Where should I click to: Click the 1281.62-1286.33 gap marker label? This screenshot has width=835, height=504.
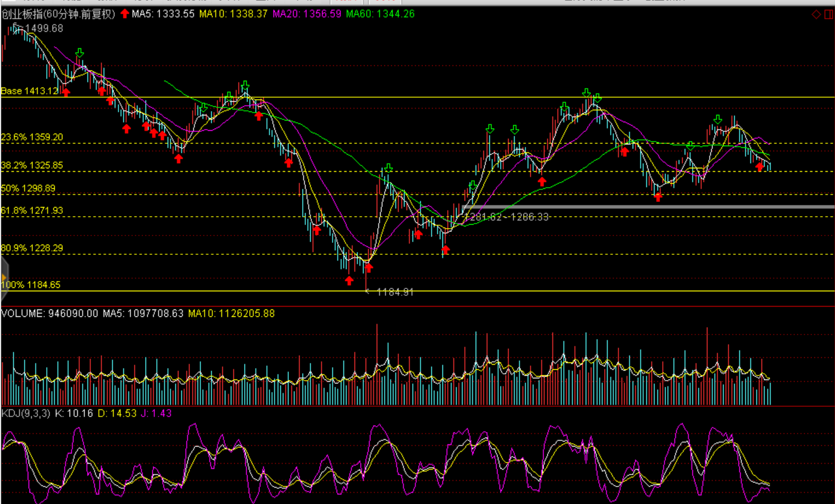coord(507,217)
